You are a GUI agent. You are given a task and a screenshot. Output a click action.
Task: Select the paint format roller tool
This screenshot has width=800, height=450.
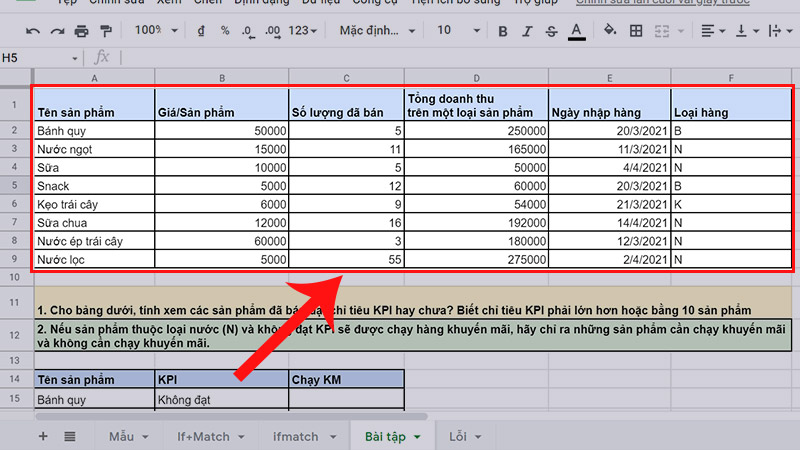[x=105, y=32]
